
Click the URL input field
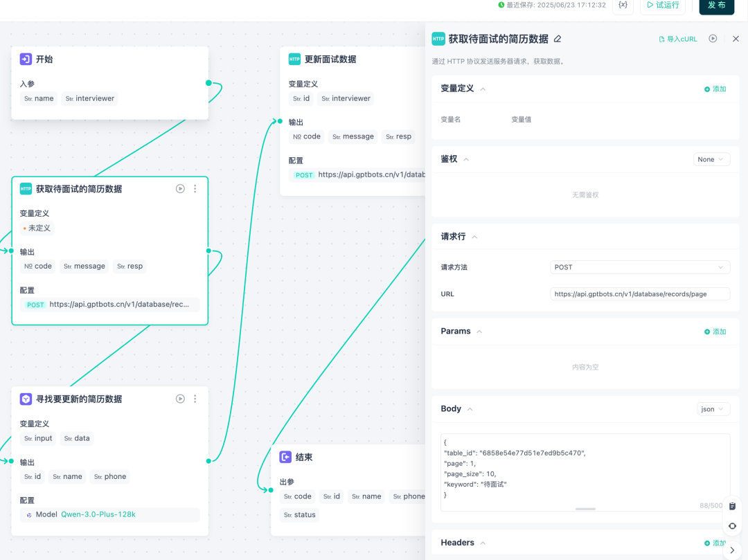640,294
